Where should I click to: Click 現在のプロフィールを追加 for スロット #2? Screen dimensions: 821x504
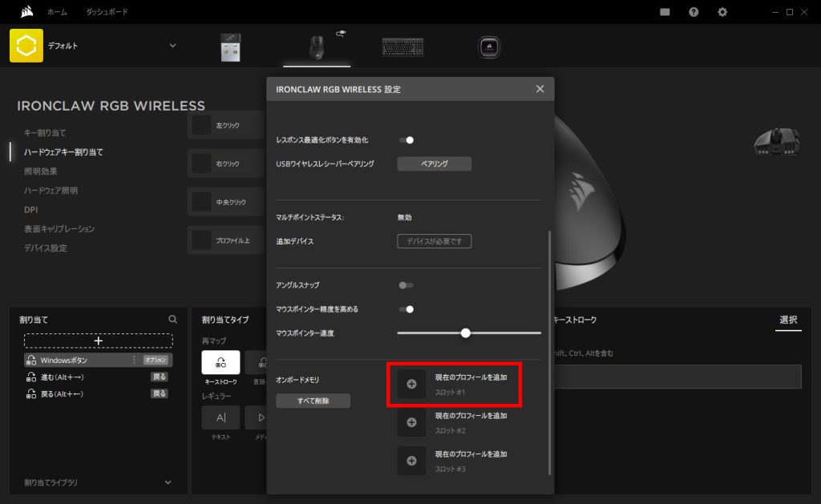471,416
